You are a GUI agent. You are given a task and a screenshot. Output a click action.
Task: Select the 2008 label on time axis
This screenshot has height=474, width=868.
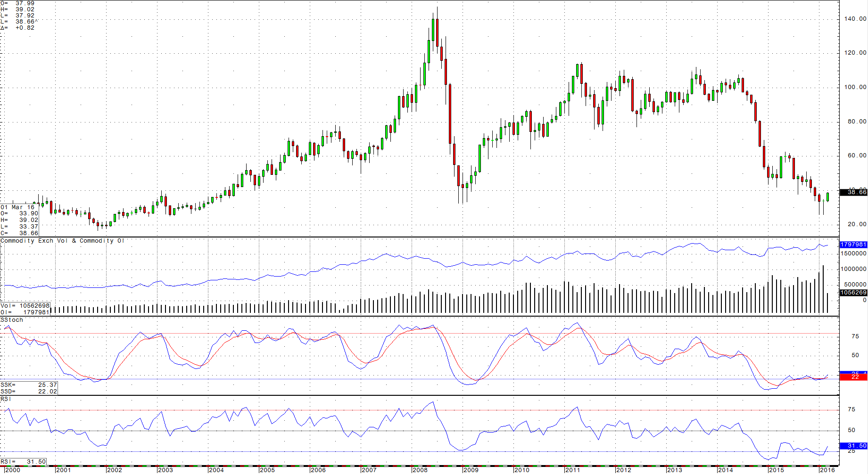420,470
